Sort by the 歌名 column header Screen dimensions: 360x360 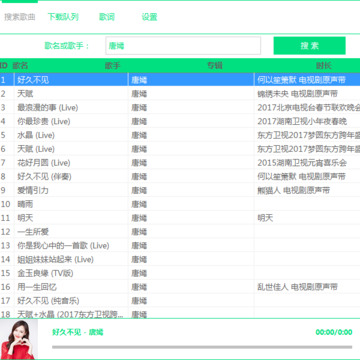click(20, 66)
